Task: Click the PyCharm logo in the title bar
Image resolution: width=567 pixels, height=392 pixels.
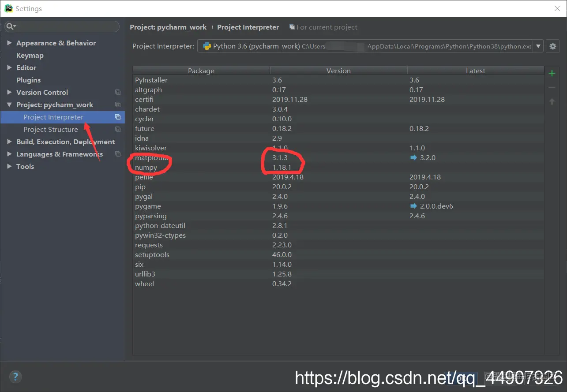Action: [8, 8]
